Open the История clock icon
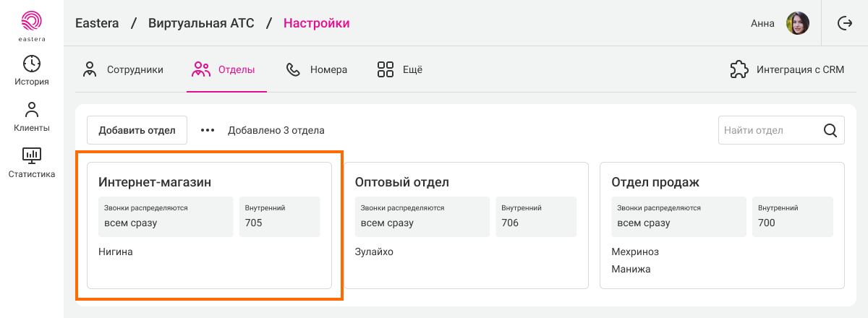Viewport: 868px width, 318px height. 32,64
